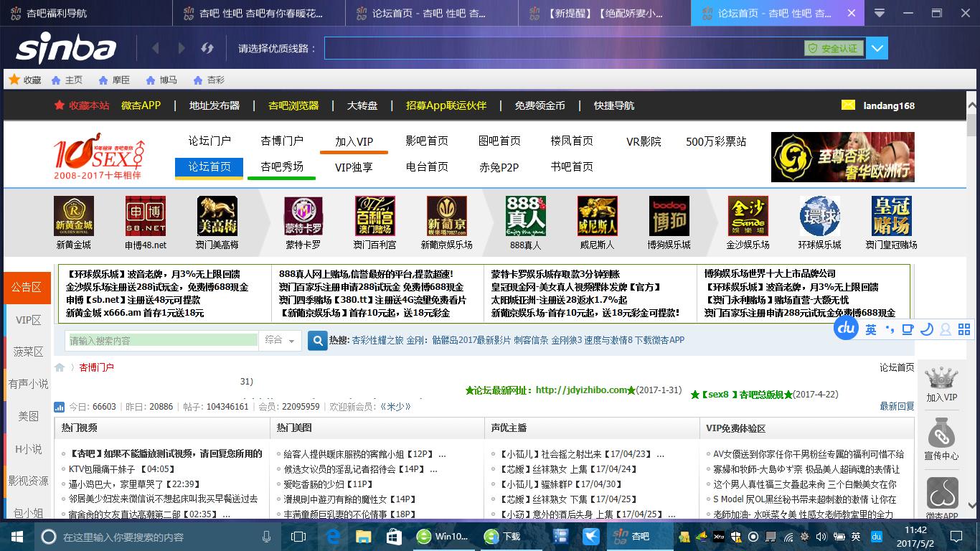Open the tab list dropdown in title bar
Viewport: 980px width, 551px height.
tap(880, 13)
